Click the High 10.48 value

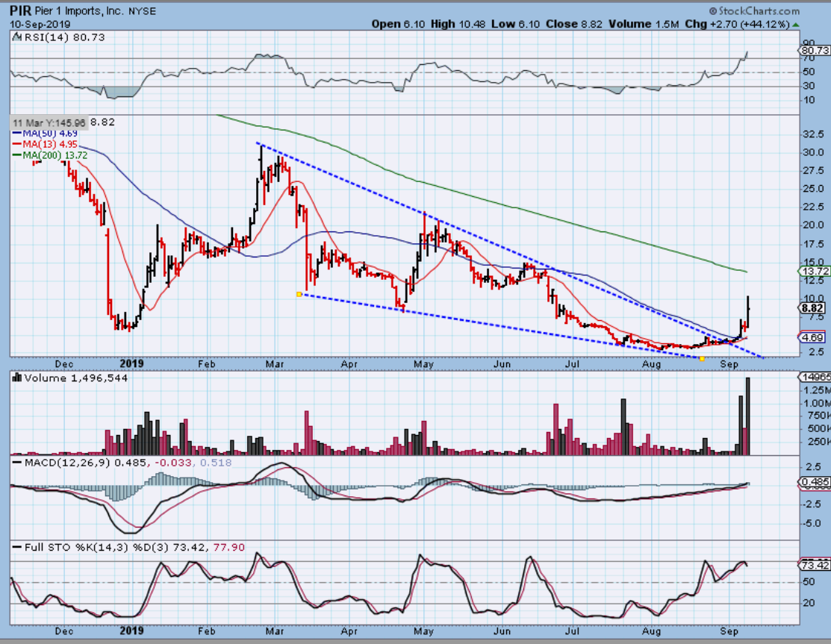[x=458, y=24]
